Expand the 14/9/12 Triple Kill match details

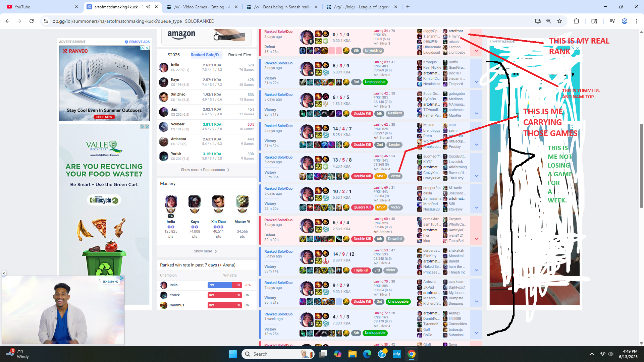pyautogui.click(x=476, y=270)
